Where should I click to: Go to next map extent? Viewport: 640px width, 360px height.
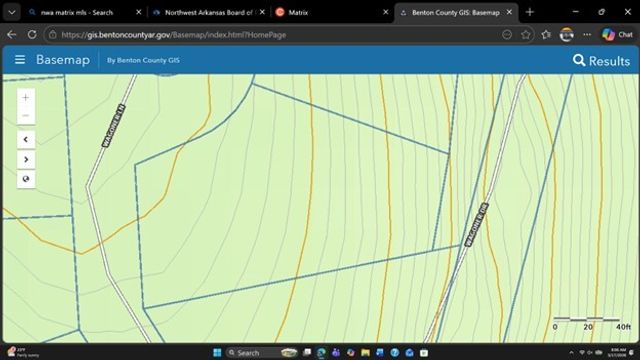[26, 159]
